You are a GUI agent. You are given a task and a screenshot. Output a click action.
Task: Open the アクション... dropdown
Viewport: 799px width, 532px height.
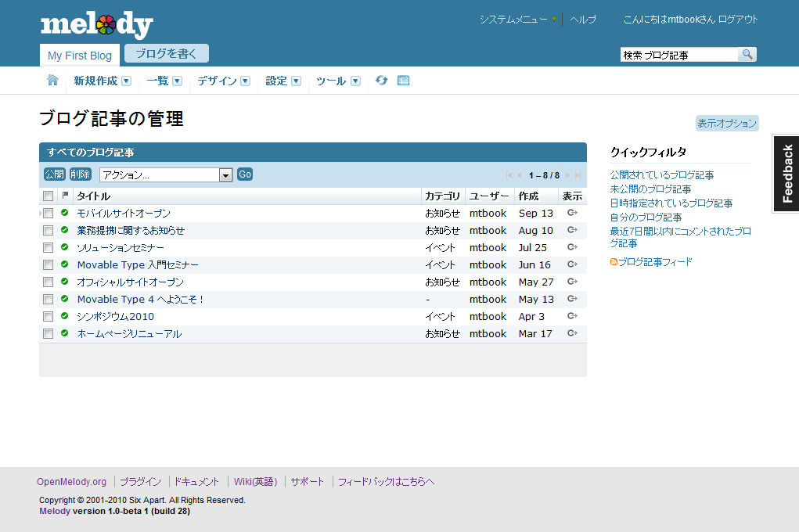[x=166, y=174]
